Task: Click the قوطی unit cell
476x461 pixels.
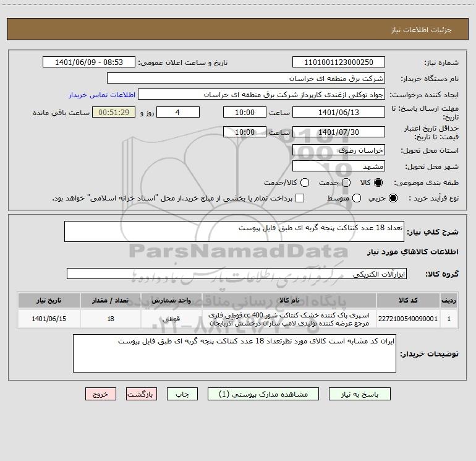Action: click(x=171, y=319)
